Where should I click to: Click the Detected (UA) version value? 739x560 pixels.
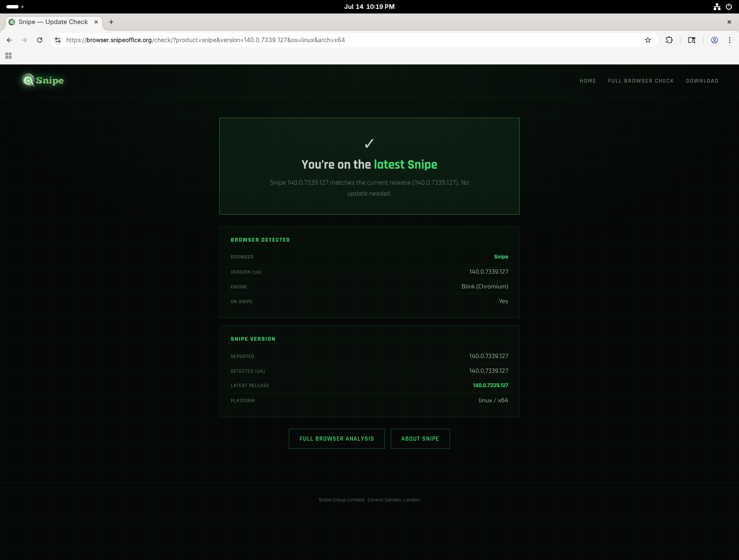488,371
